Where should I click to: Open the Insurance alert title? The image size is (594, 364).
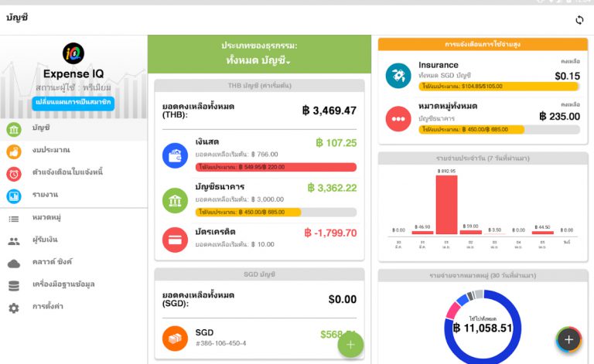click(x=439, y=65)
